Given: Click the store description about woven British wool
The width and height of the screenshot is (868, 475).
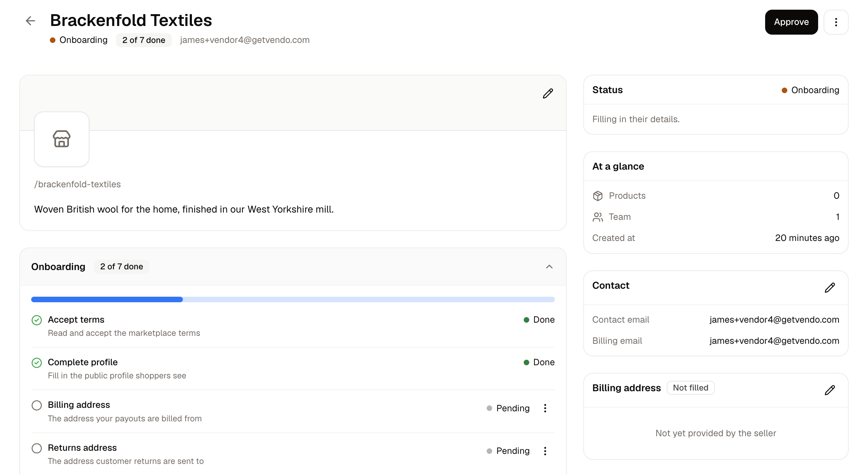Looking at the screenshot, I should pos(184,209).
